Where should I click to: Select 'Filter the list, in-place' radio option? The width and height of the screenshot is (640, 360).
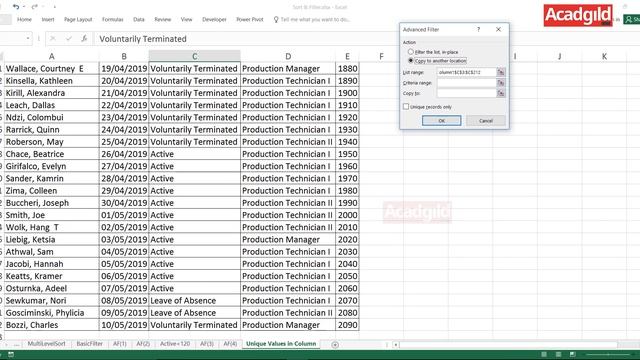(411, 52)
